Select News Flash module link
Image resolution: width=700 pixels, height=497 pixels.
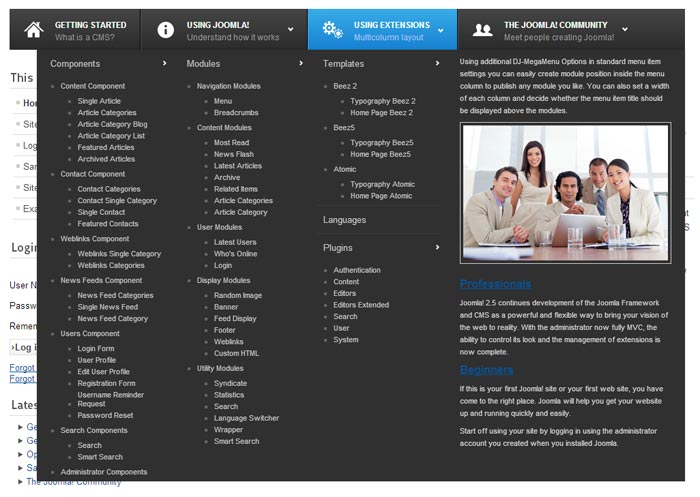tap(234, 155)
